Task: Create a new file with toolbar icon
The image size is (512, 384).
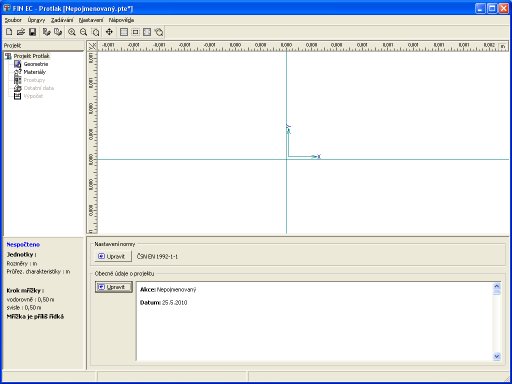Action: pyautogui.click(x=9, y=32)
